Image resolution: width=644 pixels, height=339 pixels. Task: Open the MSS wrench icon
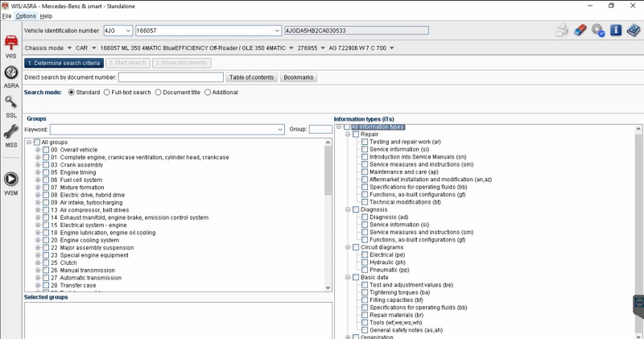click(11, 134)
